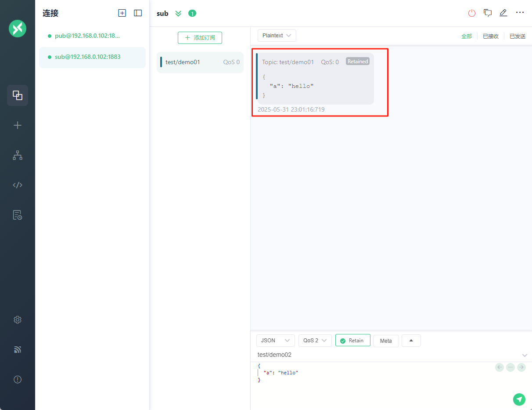
Task: Open the Viewer tree icon in sidebar
Action: coord(18,155)
